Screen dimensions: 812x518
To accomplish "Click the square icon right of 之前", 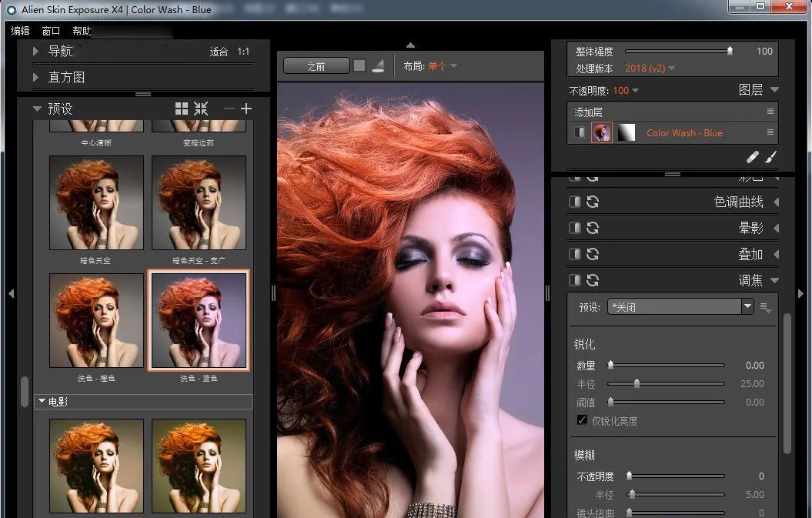I will coord(359,65).
